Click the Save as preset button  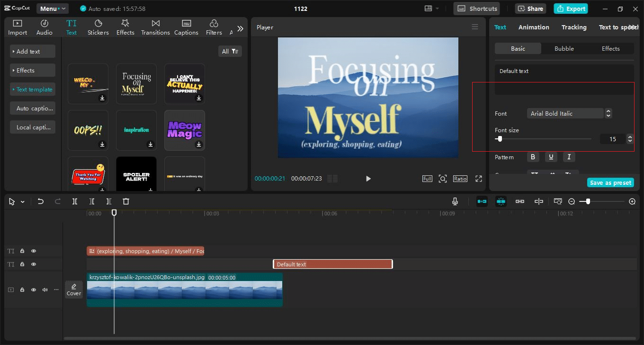click(610, 182)
